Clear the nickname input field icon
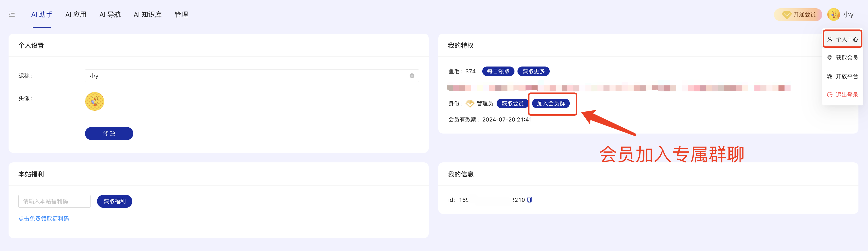868x251 pixels. point(412,76)
